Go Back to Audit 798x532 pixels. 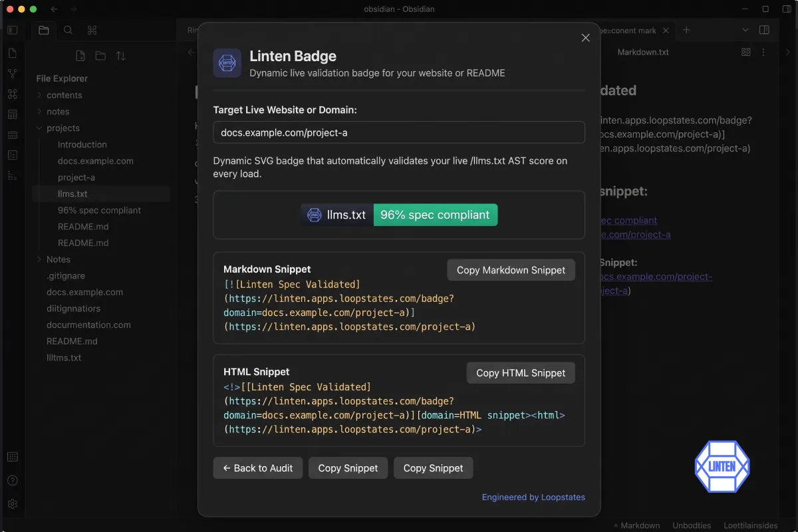[x=258, y=468]
